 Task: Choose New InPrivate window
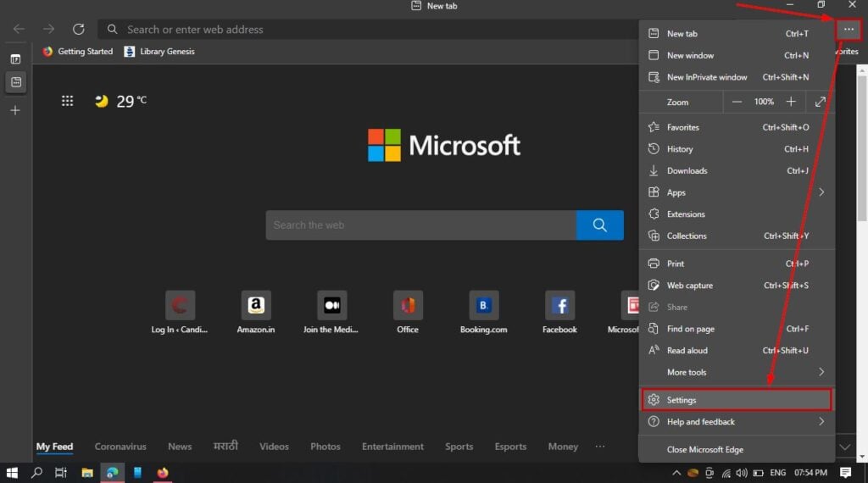coord(737,77)
